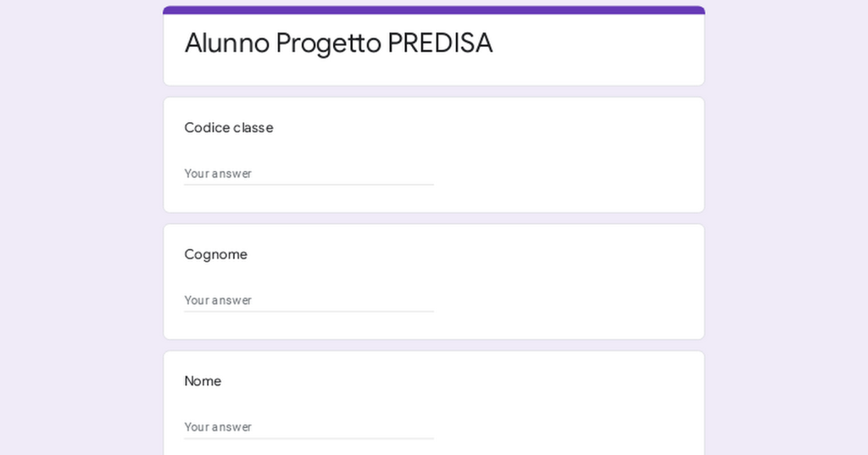Click the "Nome" question label
The height and width of the screenshot is (455, 868).
point(203,381)
